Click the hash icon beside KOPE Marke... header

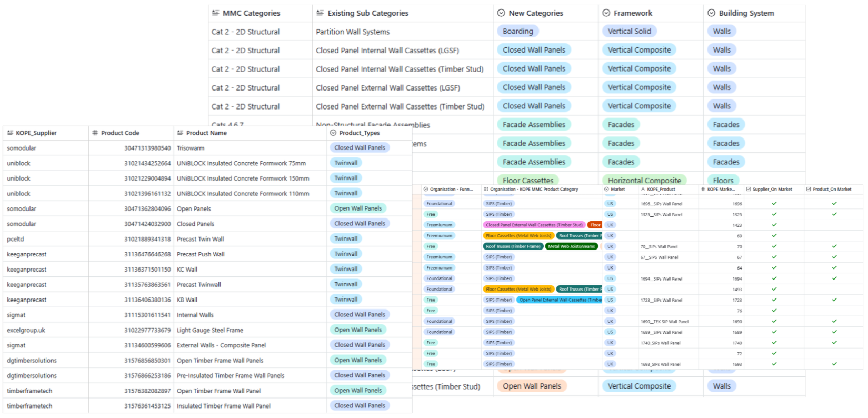pyautogui.click(x=703, y=190)
